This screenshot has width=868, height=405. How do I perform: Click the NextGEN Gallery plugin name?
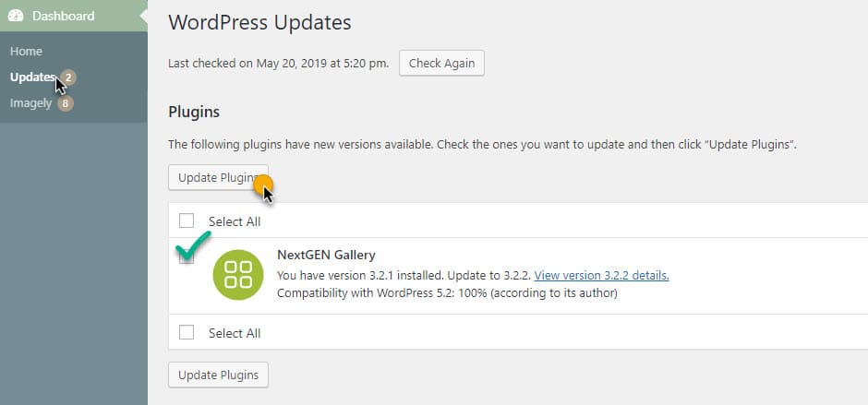coord(326,255)
